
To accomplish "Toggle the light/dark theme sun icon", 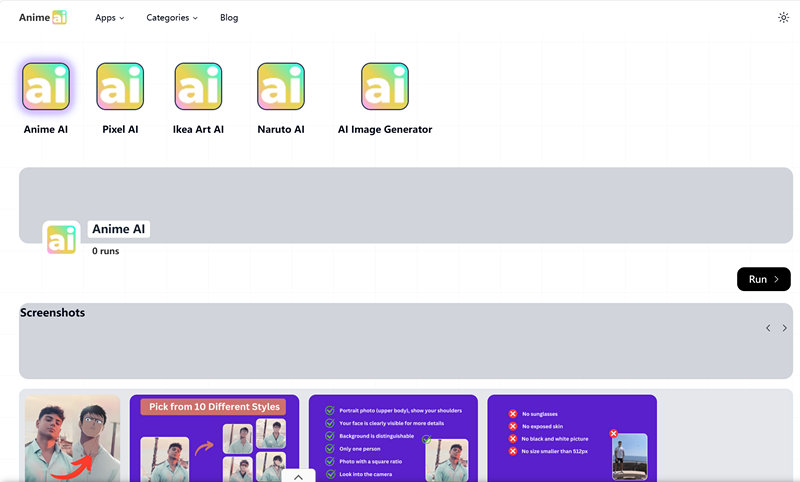I will (x=783, y=17).
